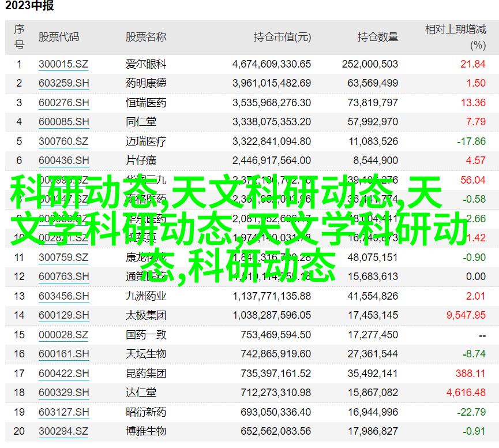Click stock name 片仔癀
499x448 pixels.
pyautogui.click(x=141, y=160)
